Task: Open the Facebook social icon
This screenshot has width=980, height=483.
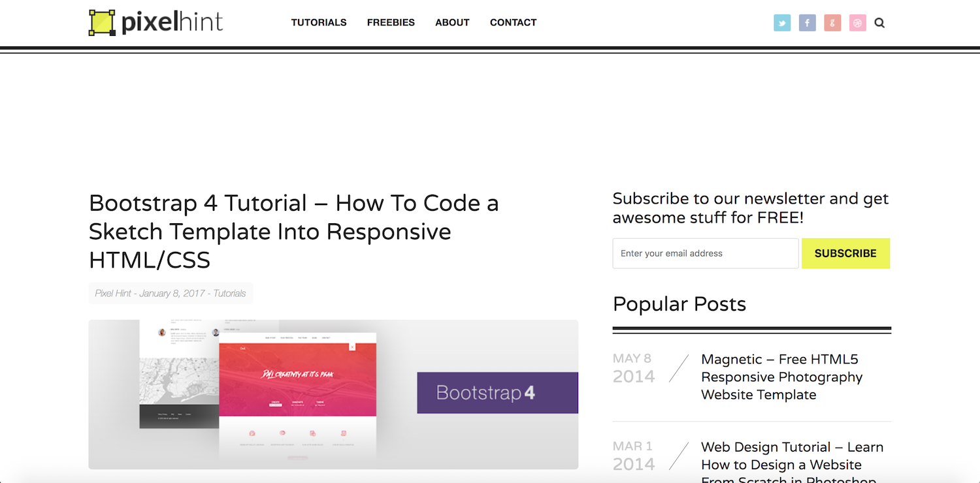Action: pos(808,23)
